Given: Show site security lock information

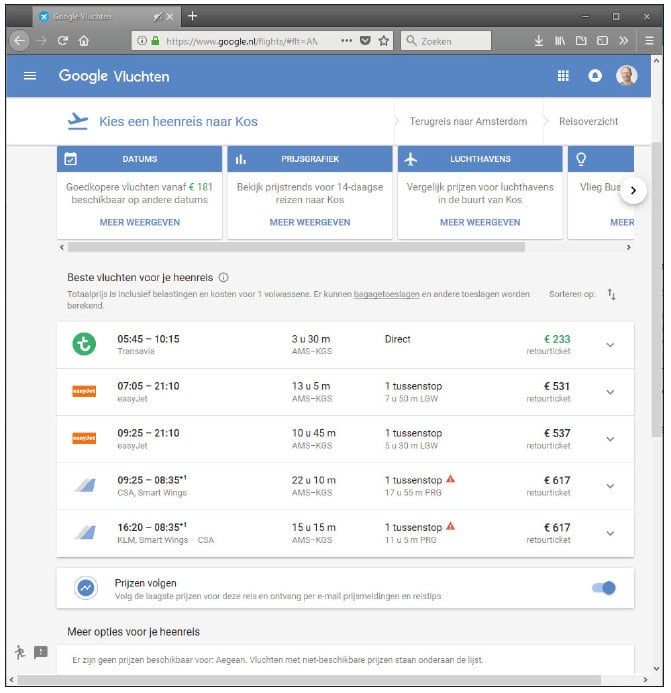Looking at the screenshot, I should pyautogui.click(x=155, y=41).
